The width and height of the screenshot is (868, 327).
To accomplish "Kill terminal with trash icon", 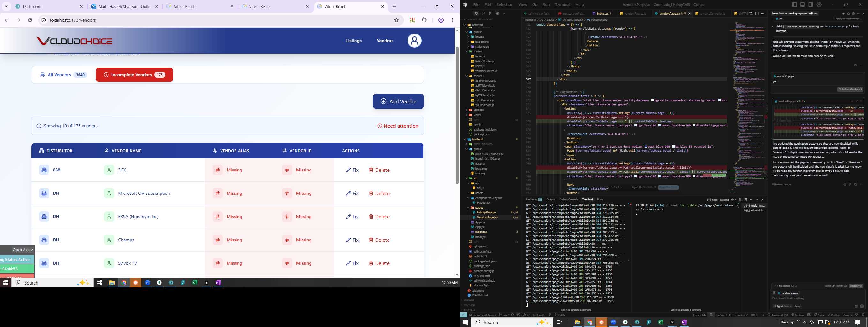I will coord(746,200).
